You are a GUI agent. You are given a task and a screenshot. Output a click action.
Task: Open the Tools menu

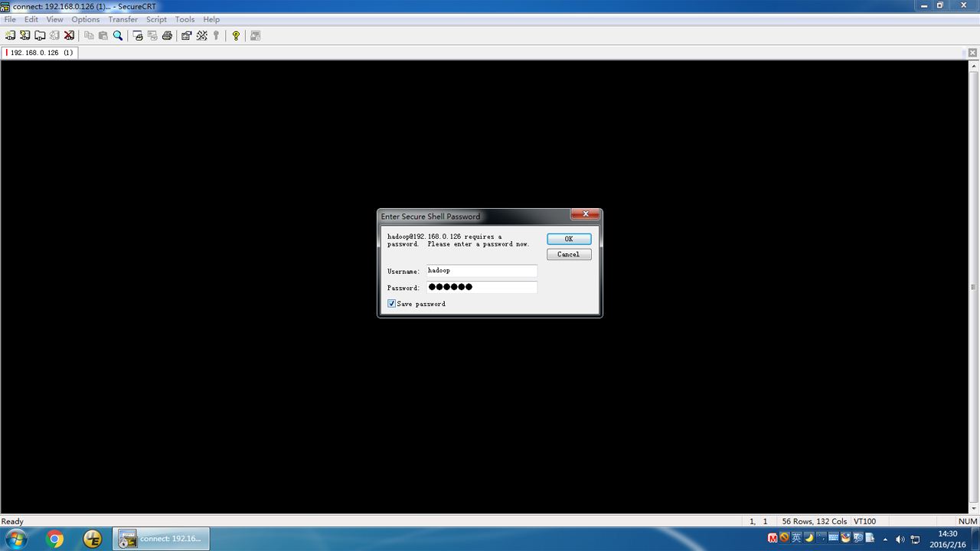coord(185,19)
